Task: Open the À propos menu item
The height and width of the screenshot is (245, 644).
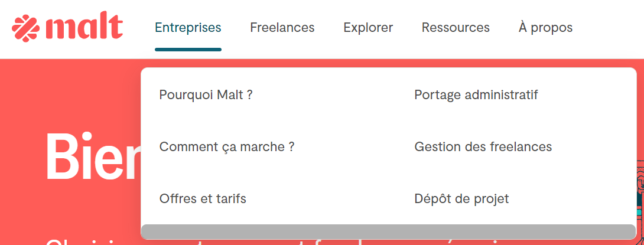Action: [x=545, y=27]
